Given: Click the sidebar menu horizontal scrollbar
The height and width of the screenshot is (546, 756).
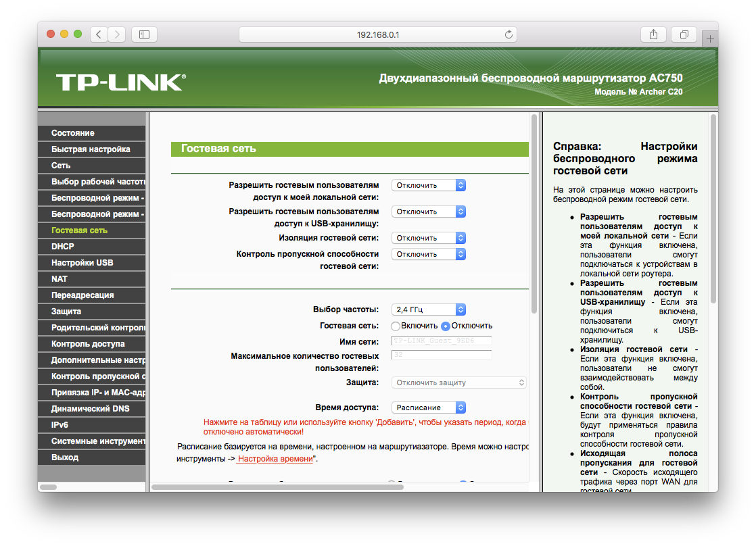Looking at the screenshot, I should point(48,487).
